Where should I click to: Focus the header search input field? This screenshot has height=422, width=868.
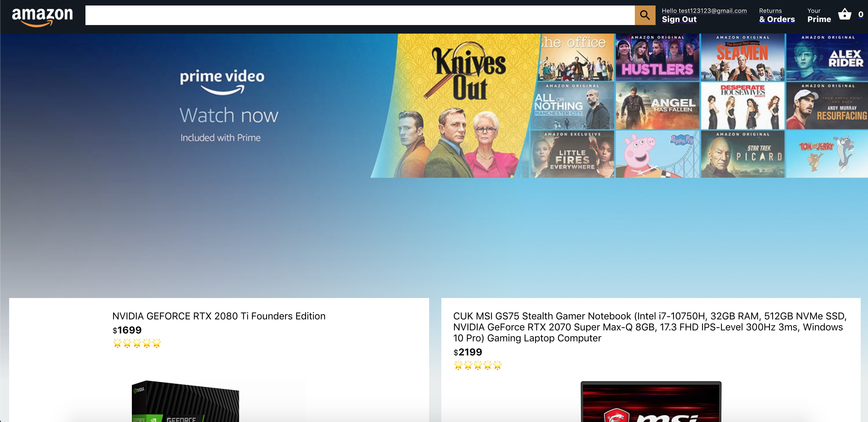(x=360, y=15)
